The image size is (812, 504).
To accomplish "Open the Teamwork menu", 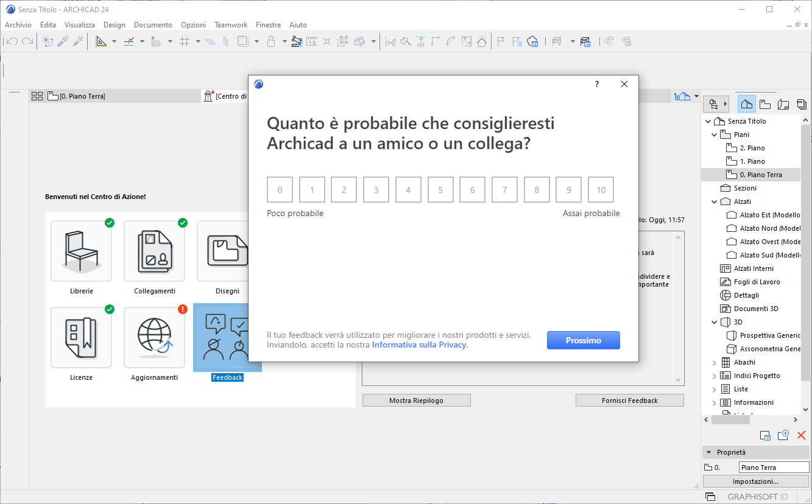I will pyautogui.click(x=231, y=25).
